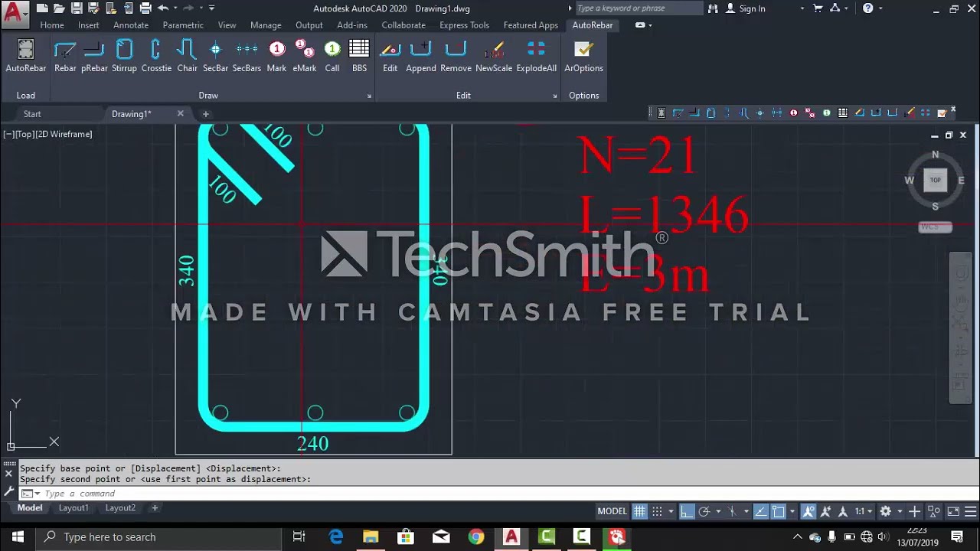Undo the last action with the arrow icon

(163, 8)
